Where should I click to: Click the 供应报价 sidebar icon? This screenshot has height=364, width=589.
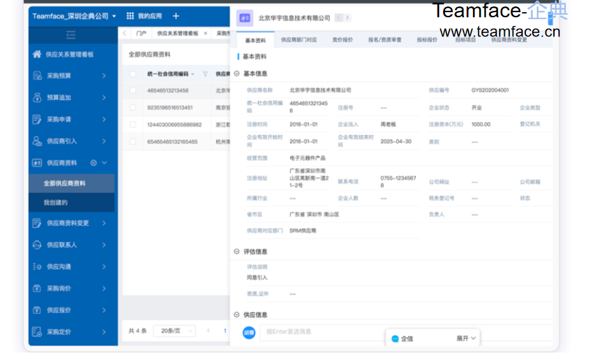(37, 310)
